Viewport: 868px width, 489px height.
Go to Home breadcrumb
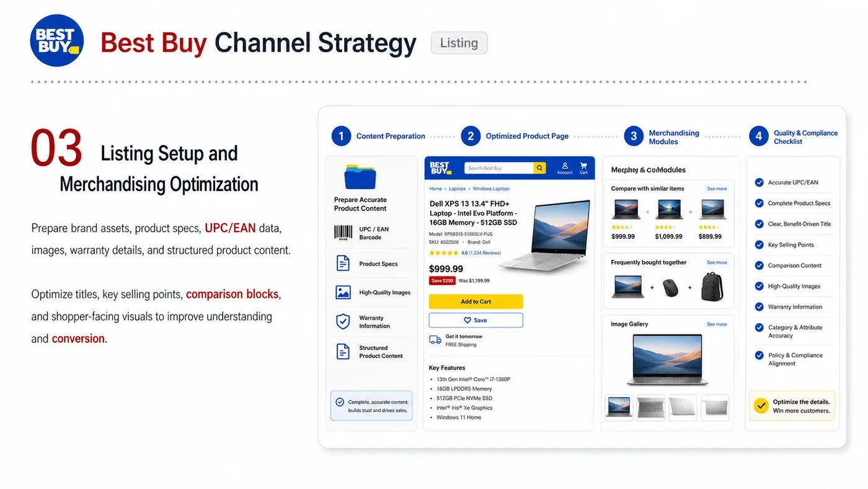[436, 189]
